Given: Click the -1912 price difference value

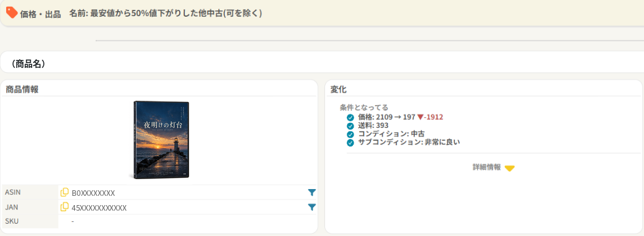Looking at the screenshot, I should click(434, 117).
